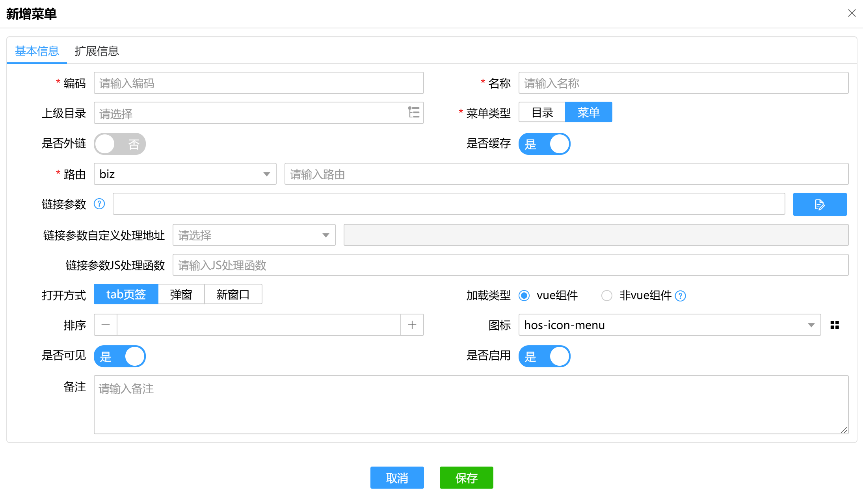Click the blue edit icon button beside 链接参数

coord(820,204)
